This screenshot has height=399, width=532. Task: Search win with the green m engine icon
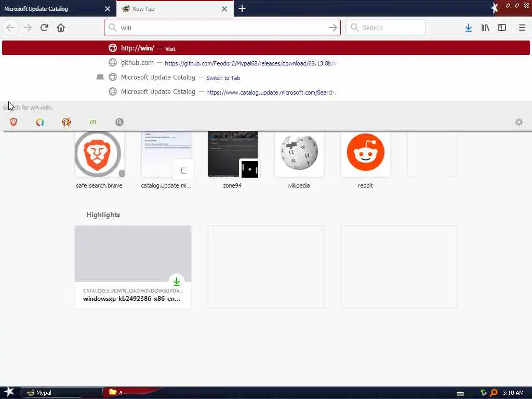93,122
